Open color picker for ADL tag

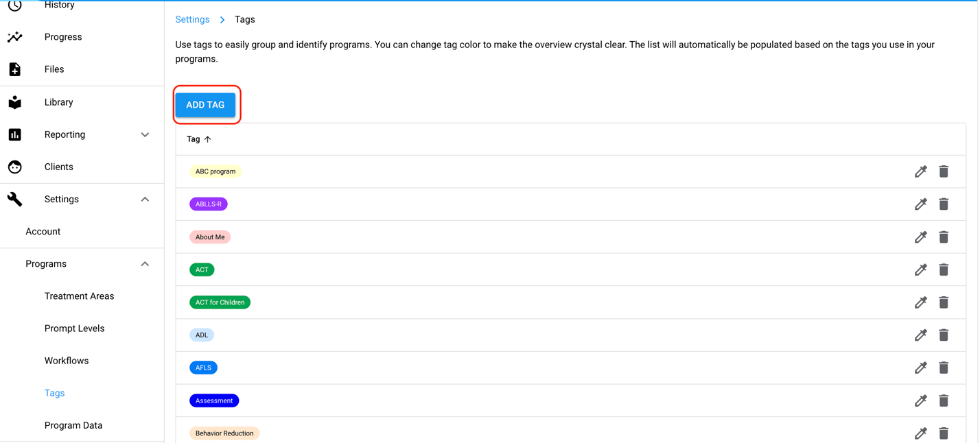920,335
